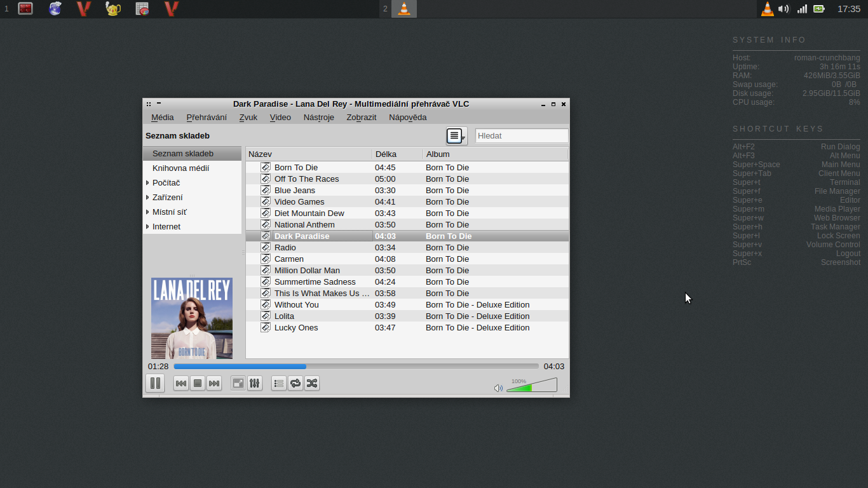
Task: Select the "Lucky Ones" track row
Action: (x=407, y=328)
